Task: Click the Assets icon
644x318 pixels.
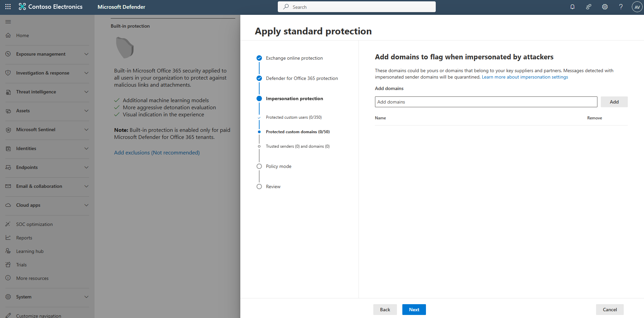Action: 8,111
